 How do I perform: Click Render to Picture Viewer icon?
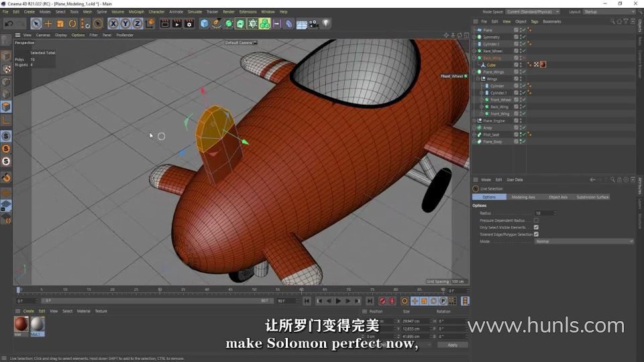pyautogui.click(x=177, y=24)
